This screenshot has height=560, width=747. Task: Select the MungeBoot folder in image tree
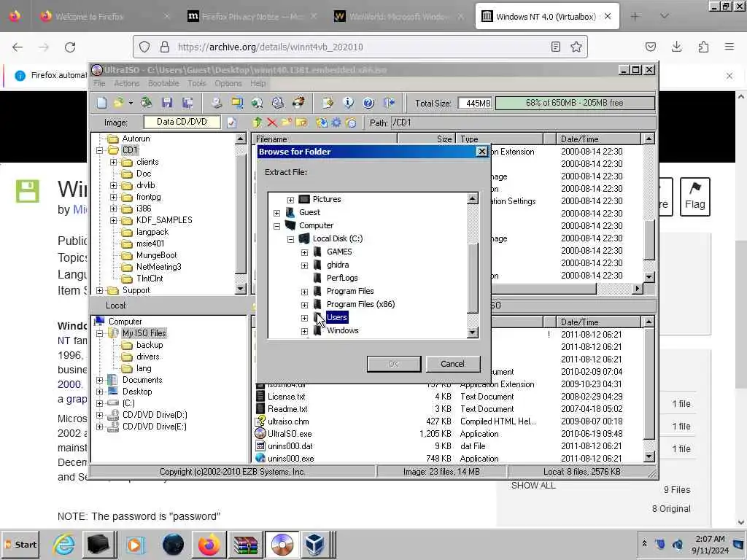pyautogui.click(x=157, y=255)
